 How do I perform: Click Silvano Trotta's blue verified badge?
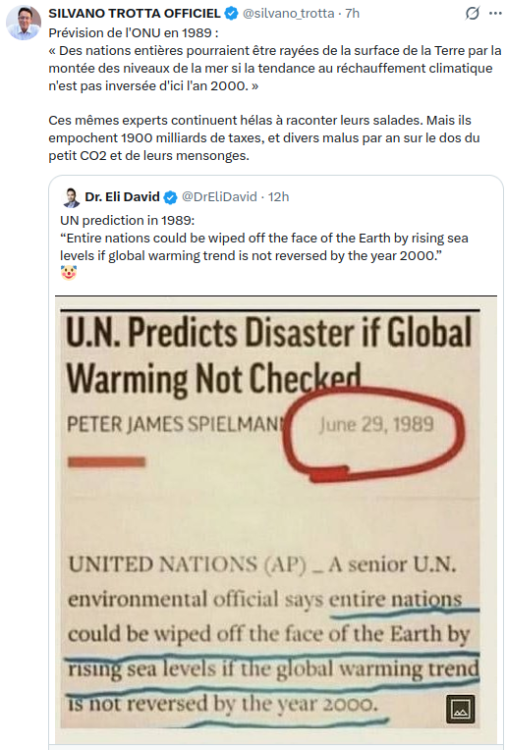[x=231, y=13]
